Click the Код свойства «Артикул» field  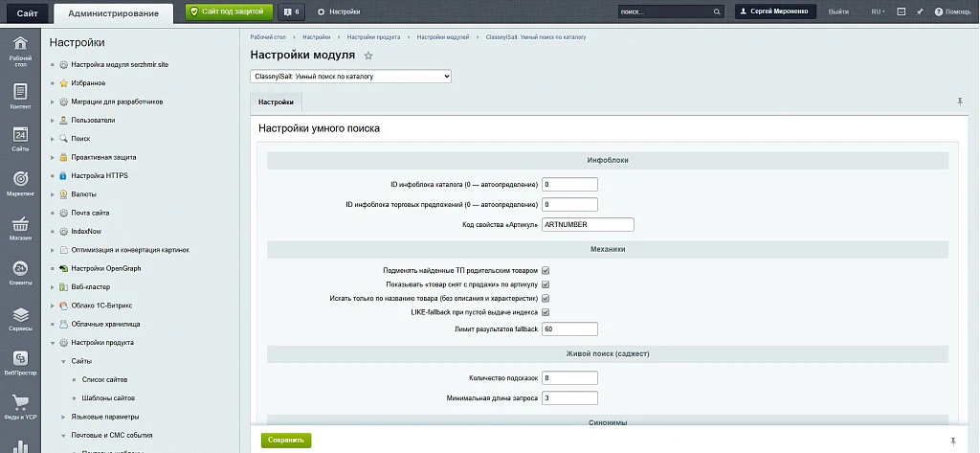click(x=588, y=225)
